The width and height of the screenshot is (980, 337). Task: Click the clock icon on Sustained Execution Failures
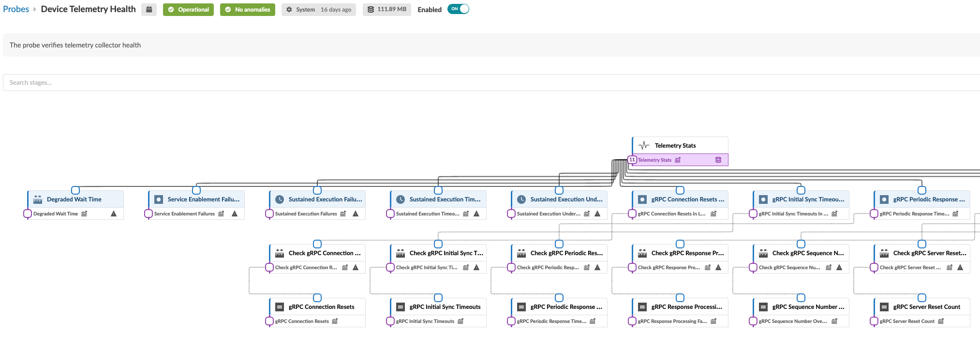280,199
